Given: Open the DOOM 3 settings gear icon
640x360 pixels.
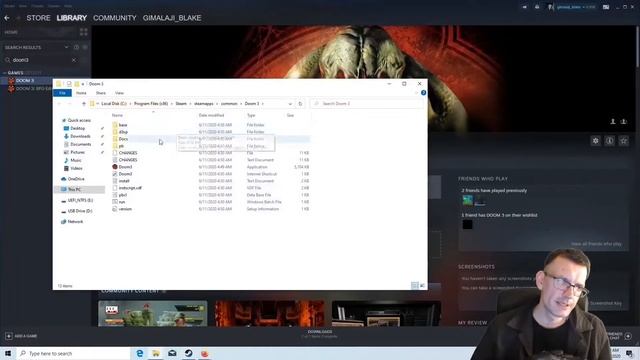Looking at the screenshot, I should click(x=596, y=141).
